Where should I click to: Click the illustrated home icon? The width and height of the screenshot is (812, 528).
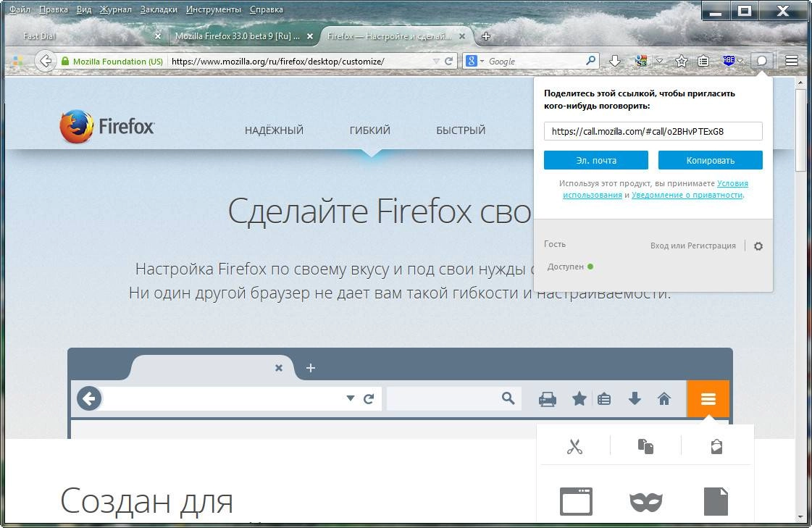pyautogui.click(x=664, y=398)
